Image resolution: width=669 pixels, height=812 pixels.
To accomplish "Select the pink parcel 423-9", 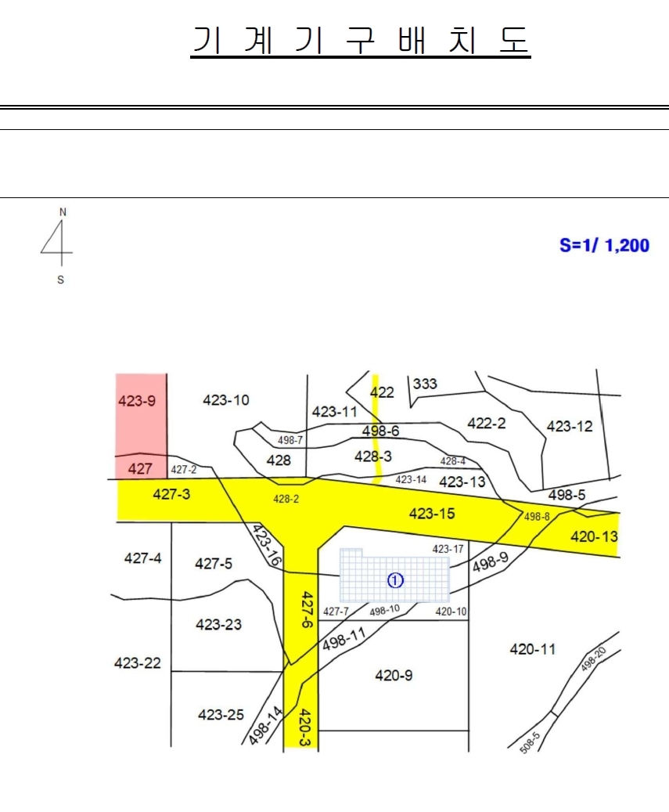I will 137,401.
